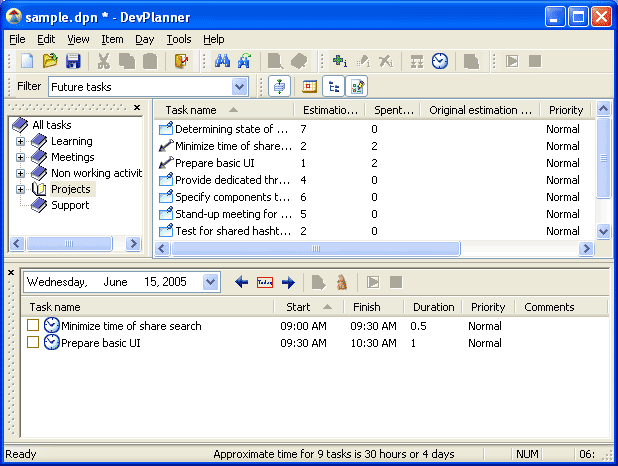Screen dimensions: 618x466
Task: Select the Provide dedicated thr... task row
Action: tap(374, 180)
